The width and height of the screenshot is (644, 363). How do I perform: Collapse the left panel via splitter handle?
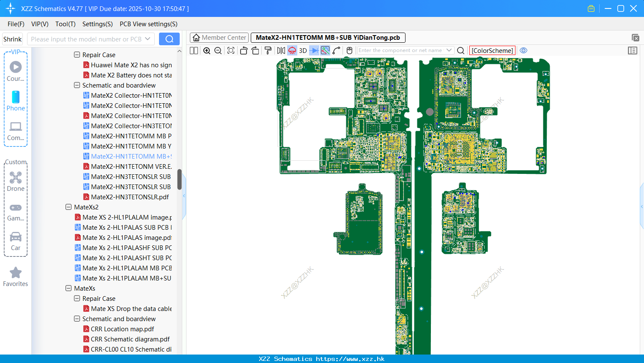point(184,196)
